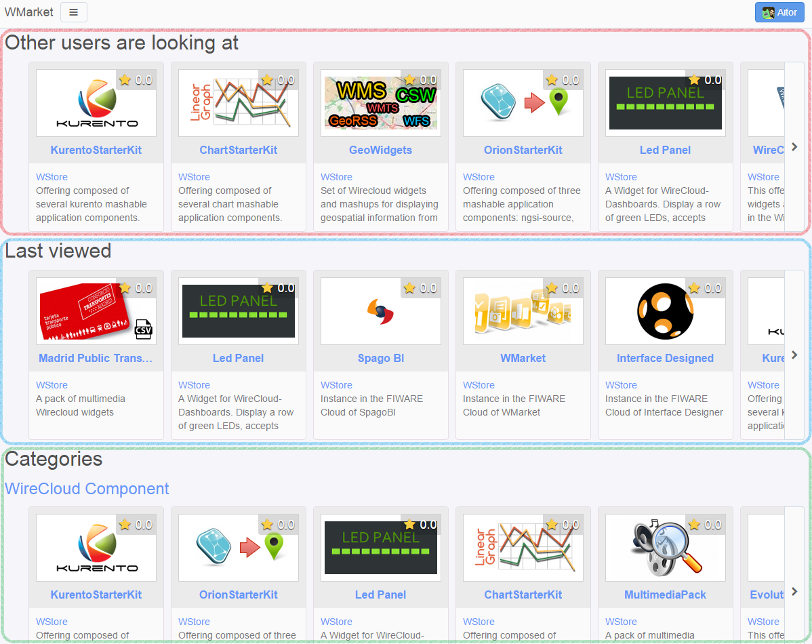Screen dimensions: 812x644
Task: Advance the WireCloud Component carousel right arrow
Action: click(x=794, y=591)
